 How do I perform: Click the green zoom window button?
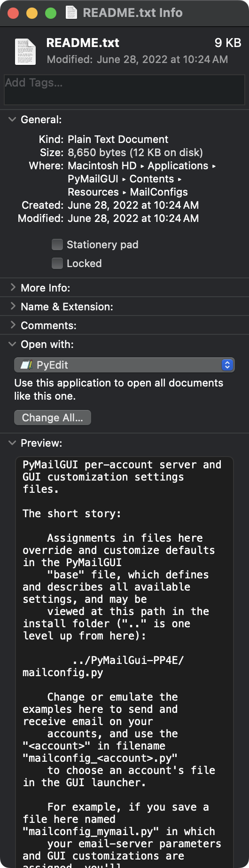(x=50, y=13)
